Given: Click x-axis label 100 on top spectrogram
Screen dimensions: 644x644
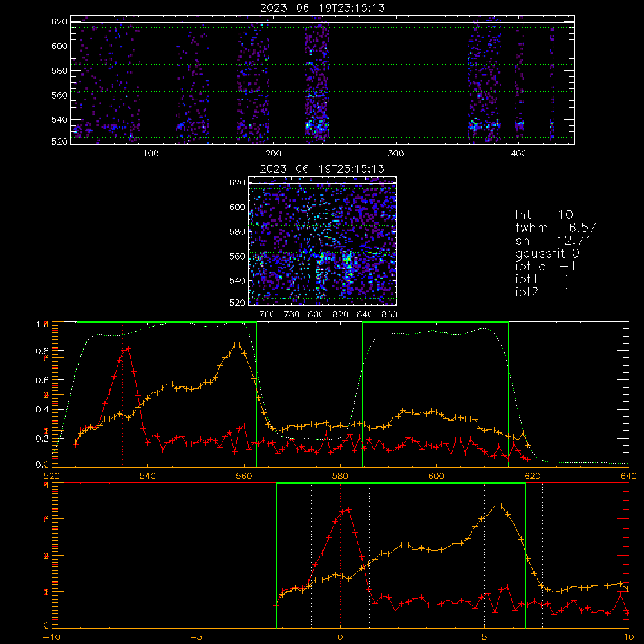Looking at the screenshot, I should [151, 154].
